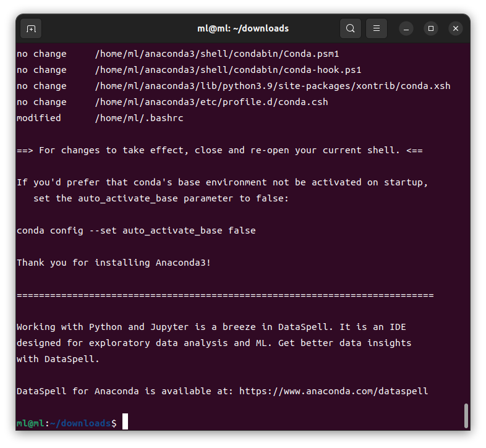
Task: Open a new terminal tab
Action: [x=31, y=29]
